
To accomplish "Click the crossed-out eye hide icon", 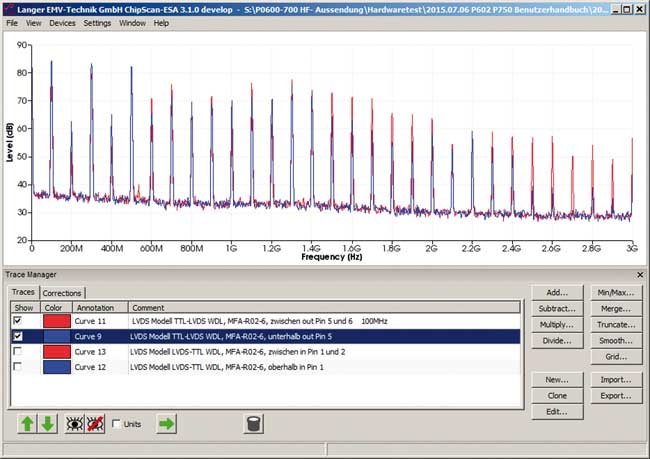I will point(96,424).
